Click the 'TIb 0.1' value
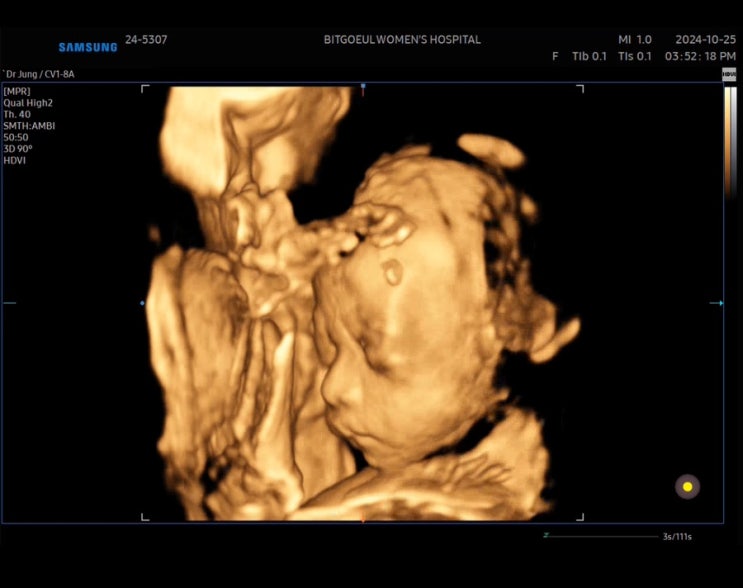 click(589, 56)
